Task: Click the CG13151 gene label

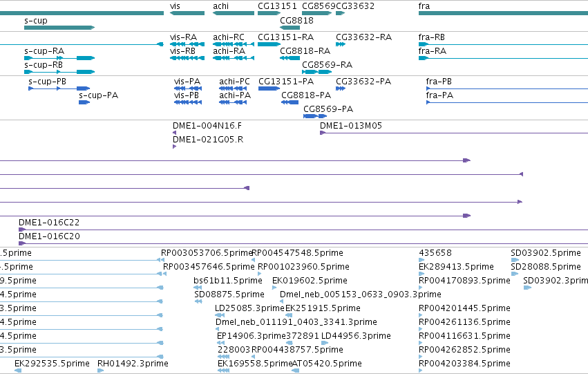Action: click(x=277, y=6)
